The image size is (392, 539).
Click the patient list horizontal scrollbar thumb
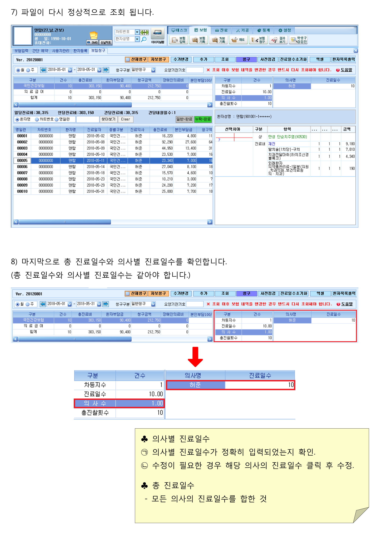click(65, 222)
